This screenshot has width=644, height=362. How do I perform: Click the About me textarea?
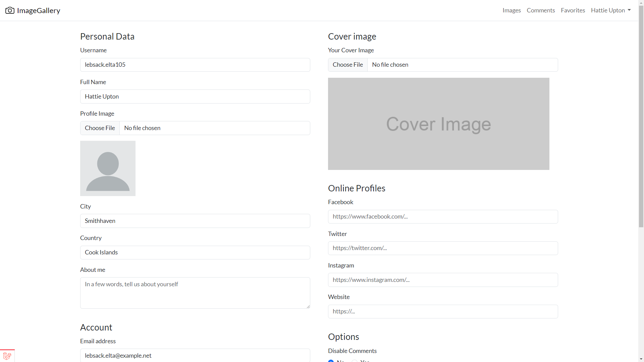[x=195, y=293]
